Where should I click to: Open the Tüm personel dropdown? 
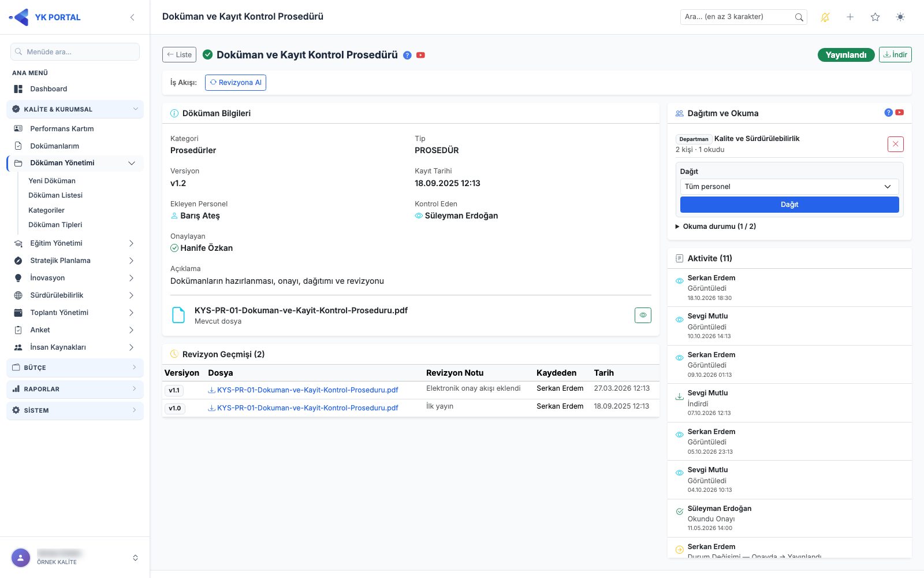(789, 187)
